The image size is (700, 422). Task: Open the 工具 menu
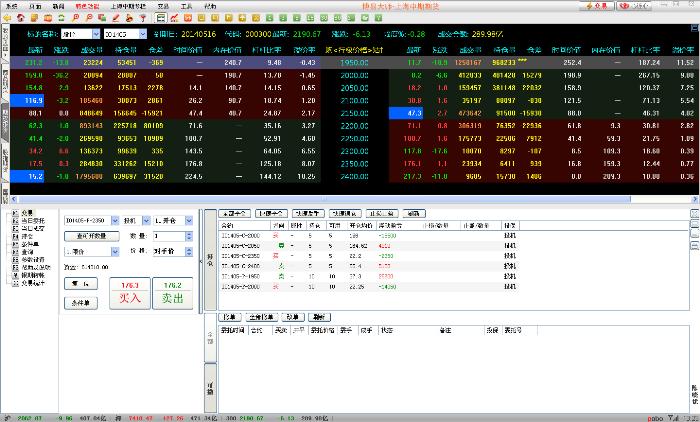186,6
